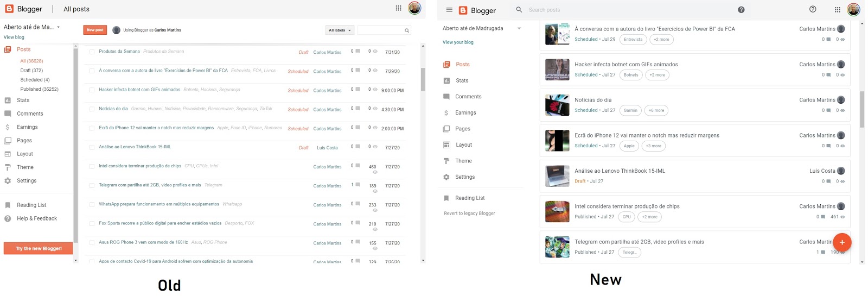Open Pages in new Blogger sidebar
This screenshot has width=868, height=308.
coord(463,129)
